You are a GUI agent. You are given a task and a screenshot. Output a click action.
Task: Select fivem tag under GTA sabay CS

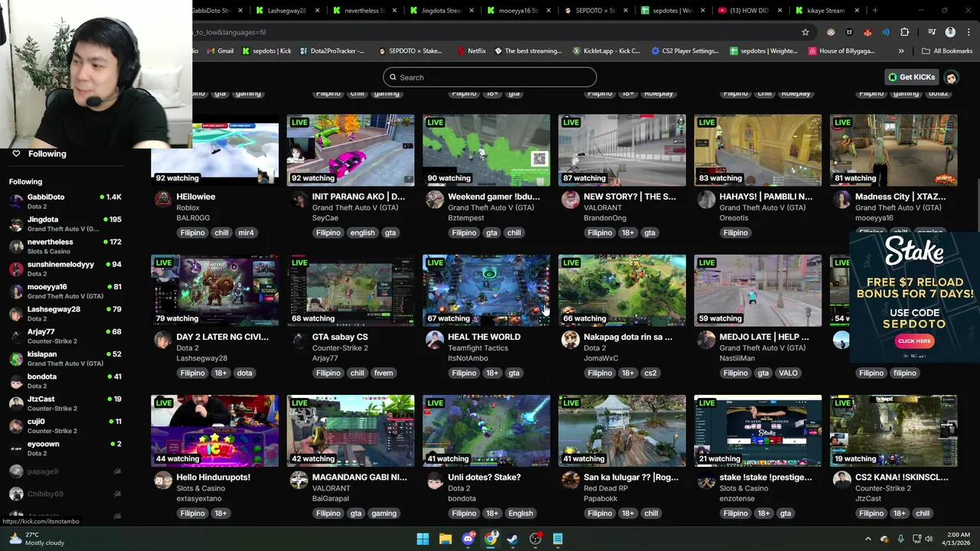(384, 373)
